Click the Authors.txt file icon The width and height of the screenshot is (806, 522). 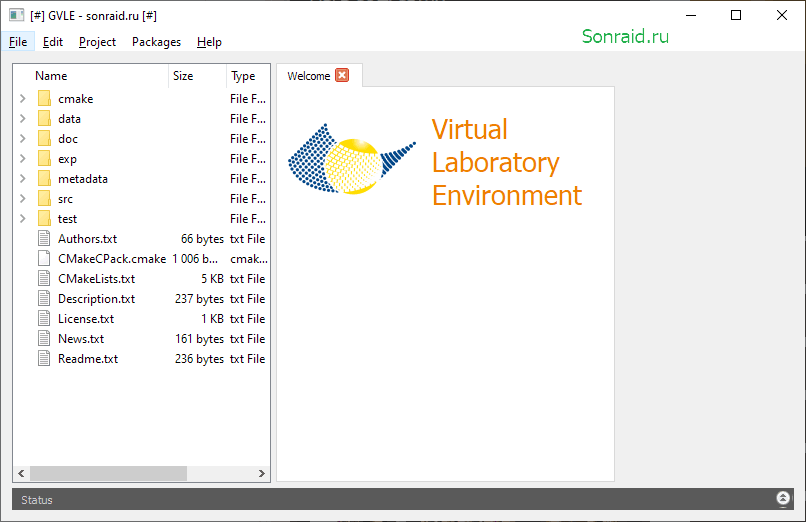[44, 238]
